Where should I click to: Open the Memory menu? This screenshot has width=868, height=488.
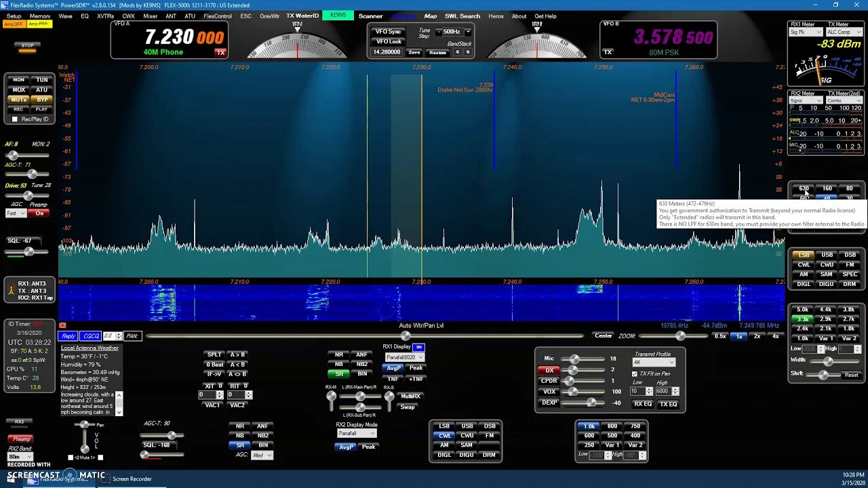coord(40,16)
